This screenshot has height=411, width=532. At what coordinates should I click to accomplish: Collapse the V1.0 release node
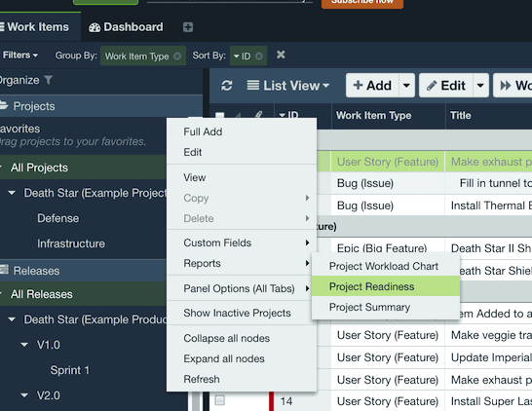point(24,345)
